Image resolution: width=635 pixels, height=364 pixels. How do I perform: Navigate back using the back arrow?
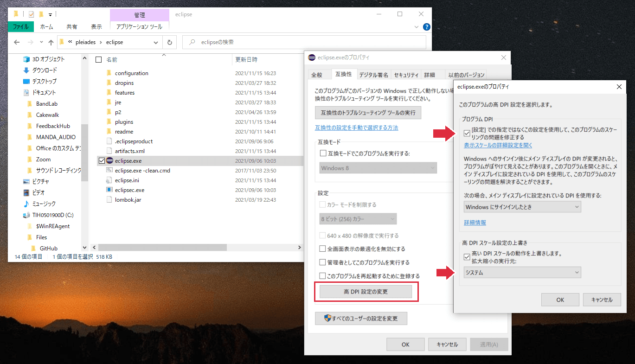(17, 42)
